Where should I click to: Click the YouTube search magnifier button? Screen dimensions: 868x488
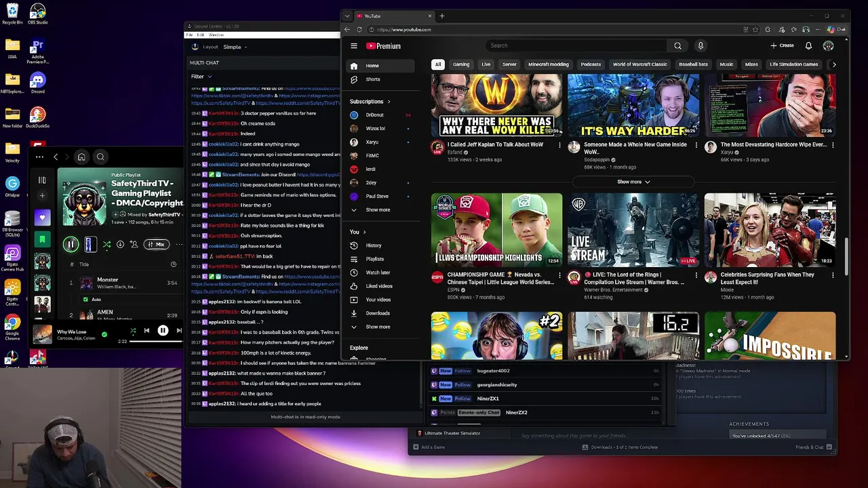click(x=677, y=45)
